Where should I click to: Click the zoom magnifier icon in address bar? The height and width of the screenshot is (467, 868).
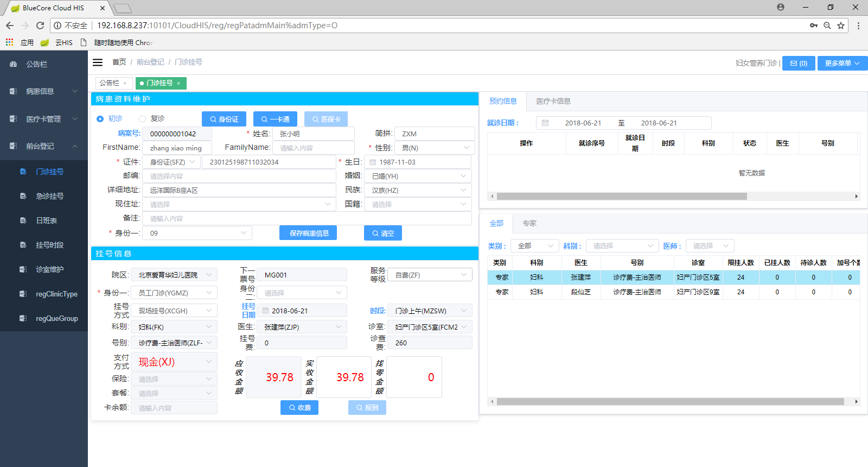point(827,26)
